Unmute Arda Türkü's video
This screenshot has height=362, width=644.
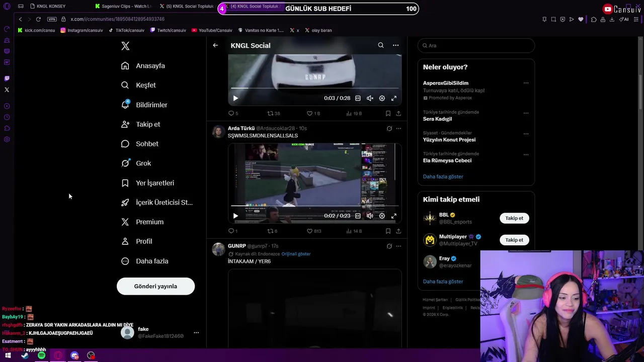(370, 216)
